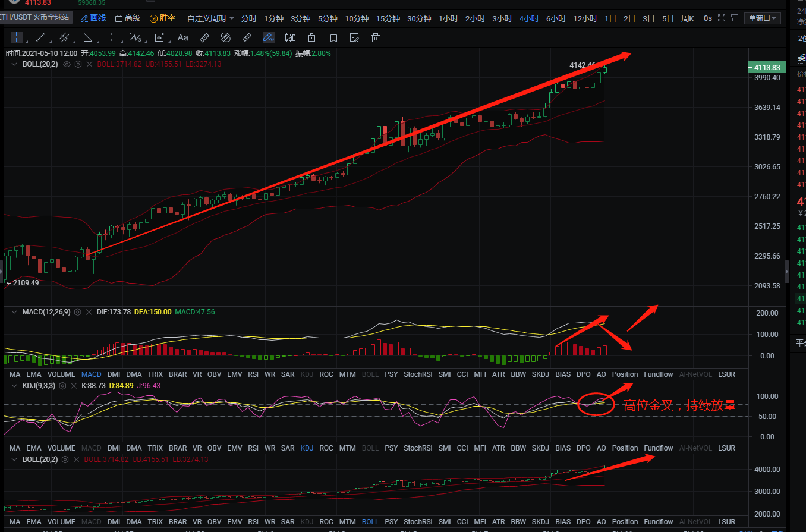Toggle VOLUME in the bottom pane selector

[x=61, y=522]
